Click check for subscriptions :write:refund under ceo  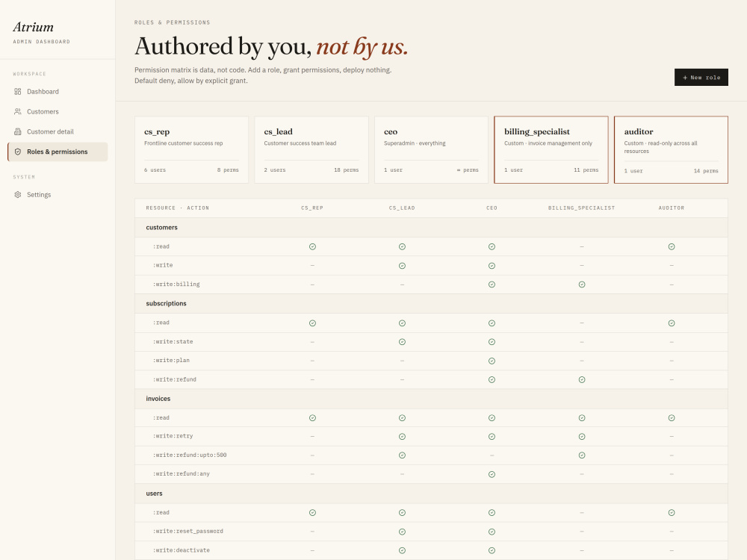492,379
